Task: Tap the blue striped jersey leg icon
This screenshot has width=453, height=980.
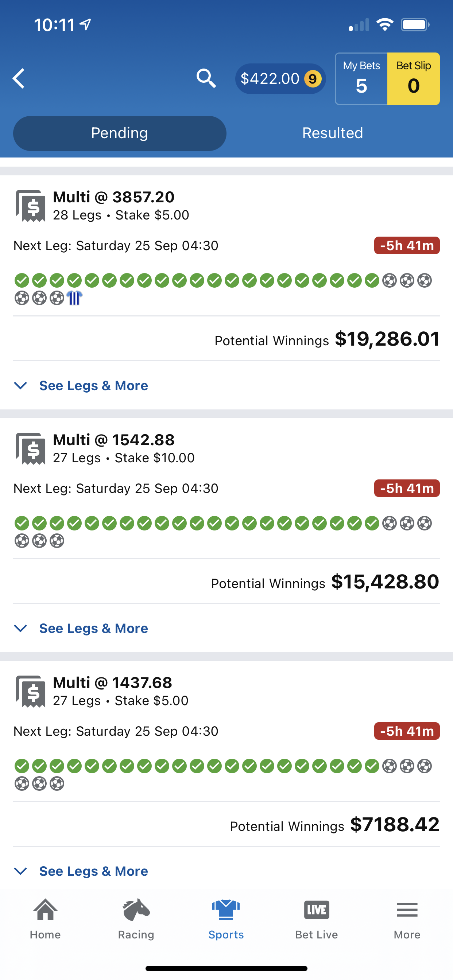Action: click(x=74, y=298)
